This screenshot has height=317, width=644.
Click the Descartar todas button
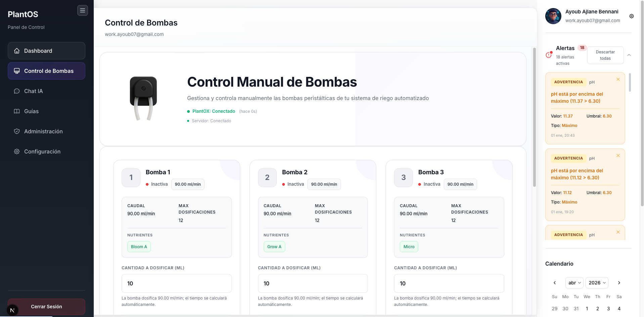605,55
